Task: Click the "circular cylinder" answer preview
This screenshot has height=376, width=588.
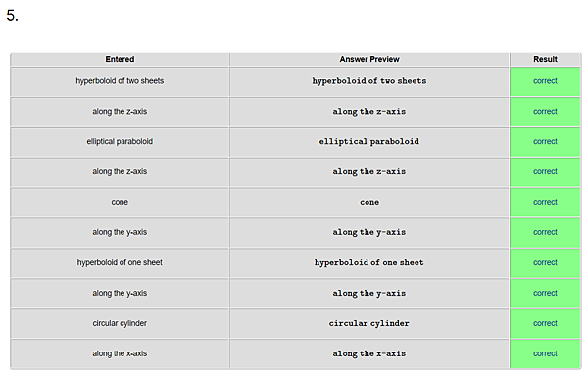Action: coord(369,323)
